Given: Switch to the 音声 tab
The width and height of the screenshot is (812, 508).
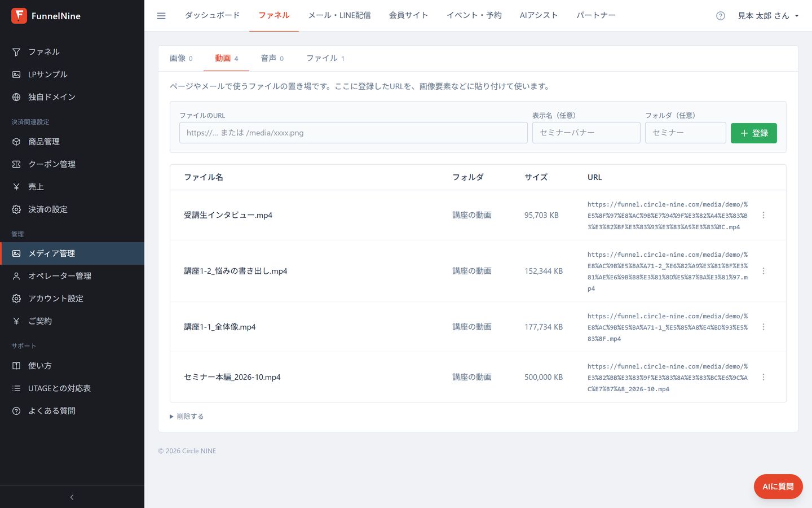Looking at the screenshot, I should 272,58.
